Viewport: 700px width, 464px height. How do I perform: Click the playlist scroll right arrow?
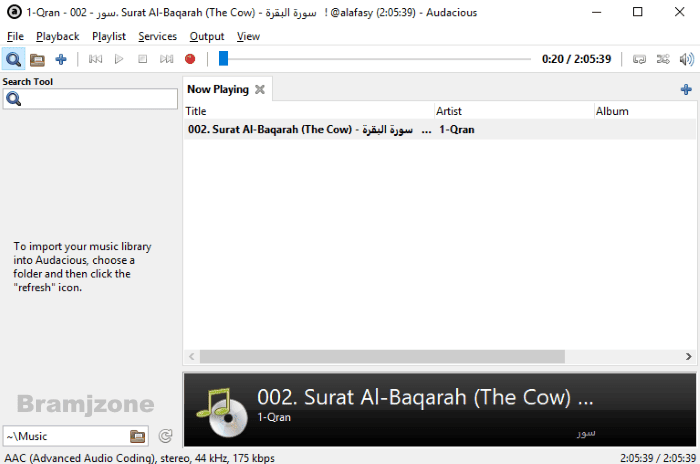click(688, 356)
